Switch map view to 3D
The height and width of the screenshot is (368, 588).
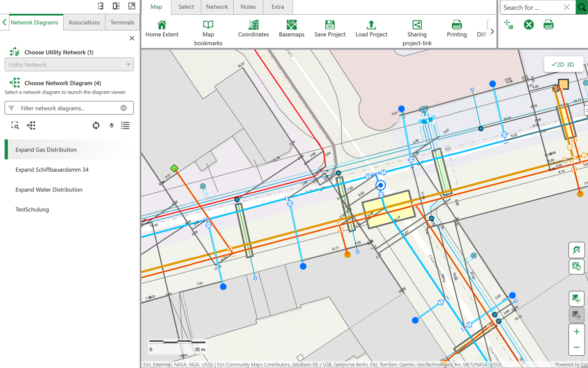tap(570, 64)
